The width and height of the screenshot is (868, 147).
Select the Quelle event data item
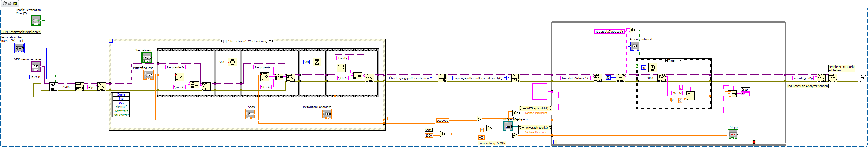(x=121, y=94)
